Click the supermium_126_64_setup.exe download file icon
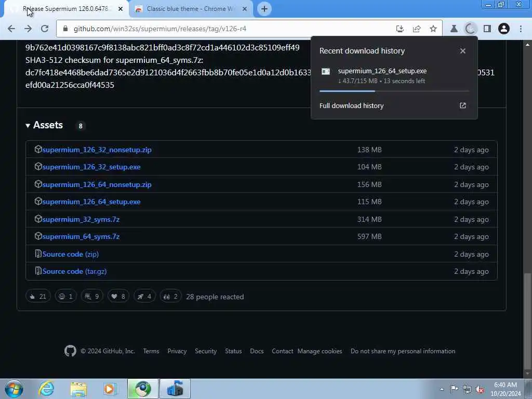The image size is (532, 399). tap(326, 71)
